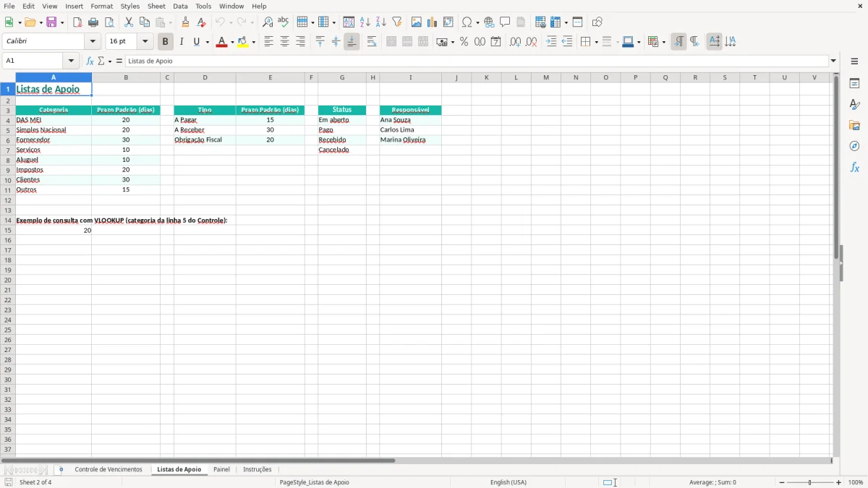The height and width of the screenshot is (488, 868).
Task: Insert a comment
Action: click(505, 22)
